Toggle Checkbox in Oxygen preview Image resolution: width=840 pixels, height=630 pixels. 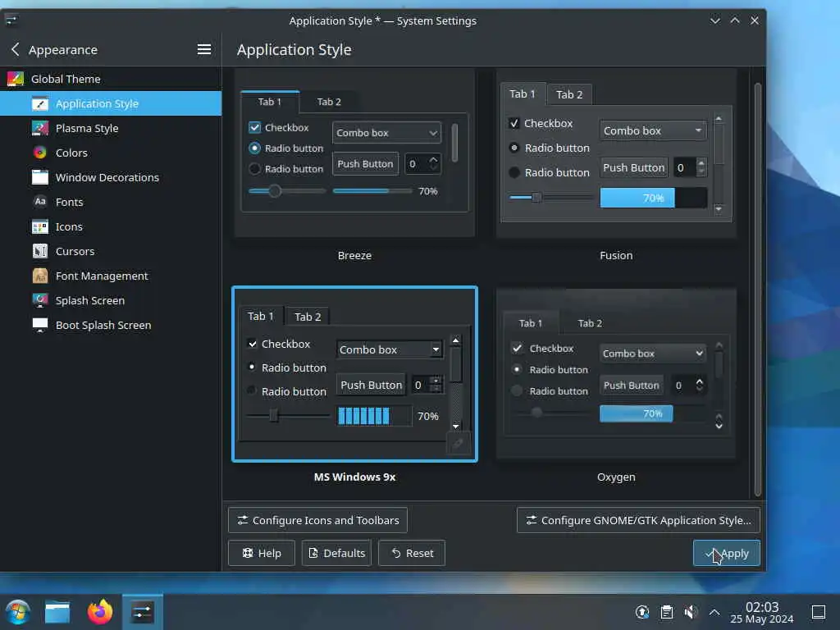(517, 348)
